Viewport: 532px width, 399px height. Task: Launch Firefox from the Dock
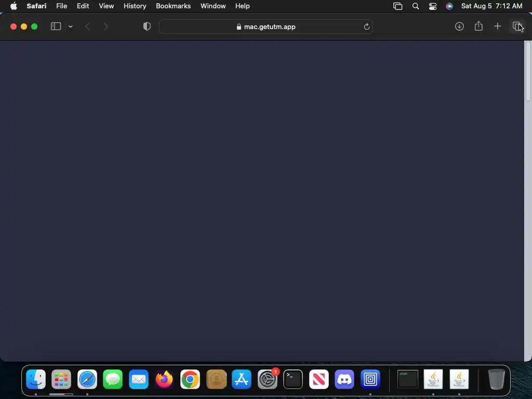pos(164,379)
